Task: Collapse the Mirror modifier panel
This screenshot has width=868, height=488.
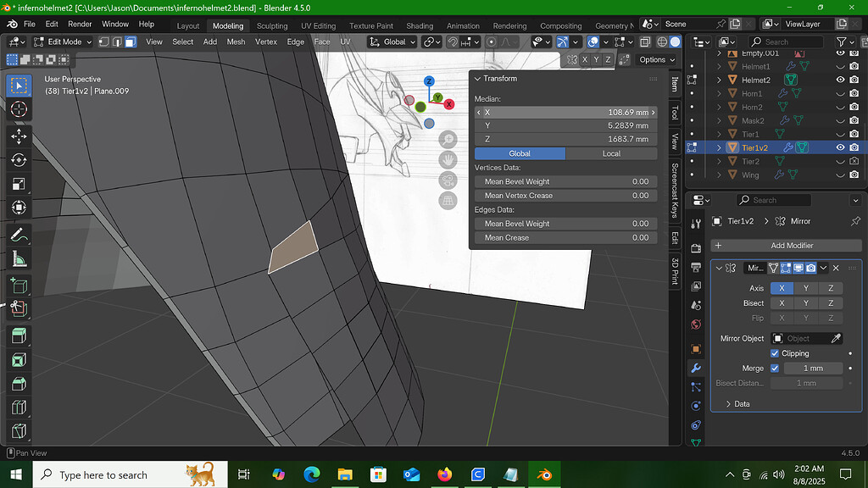Action: tap(719, 269)
